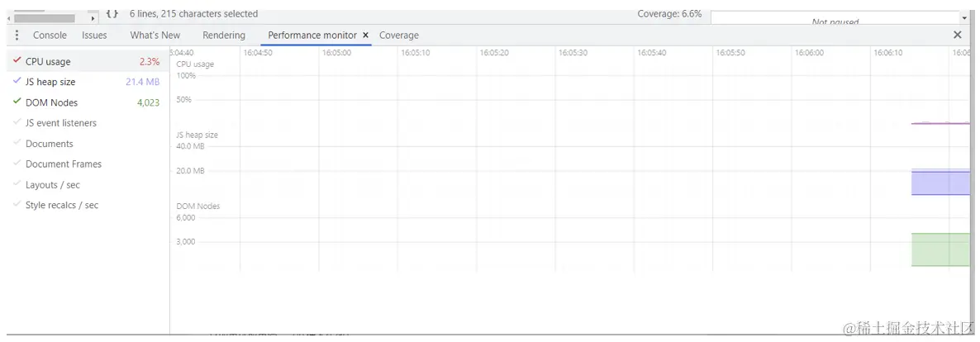Image resolution: width=980 pixels, height=342 pixels.
Task: Open the Rendering tab
Action: coord(224,35)
